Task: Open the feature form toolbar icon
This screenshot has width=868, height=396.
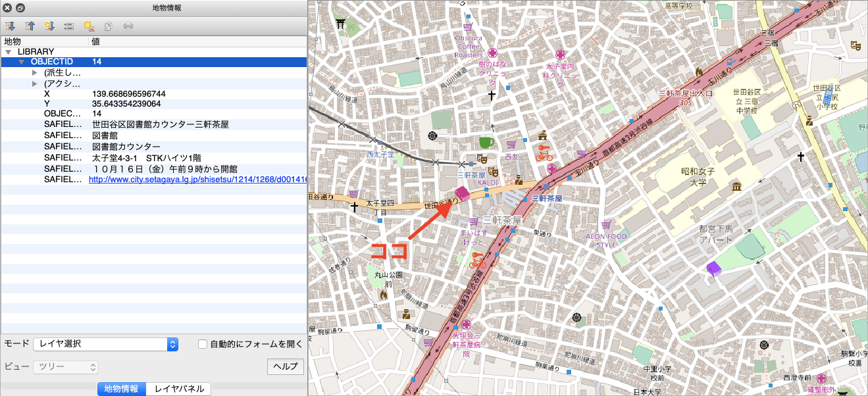Action: coord(68,26)
